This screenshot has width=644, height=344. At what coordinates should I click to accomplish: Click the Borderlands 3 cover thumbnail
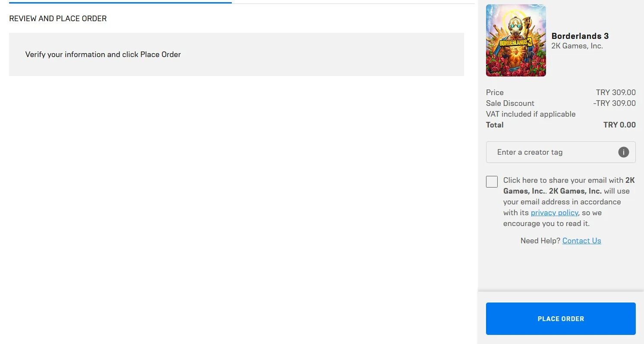(516, 41)
